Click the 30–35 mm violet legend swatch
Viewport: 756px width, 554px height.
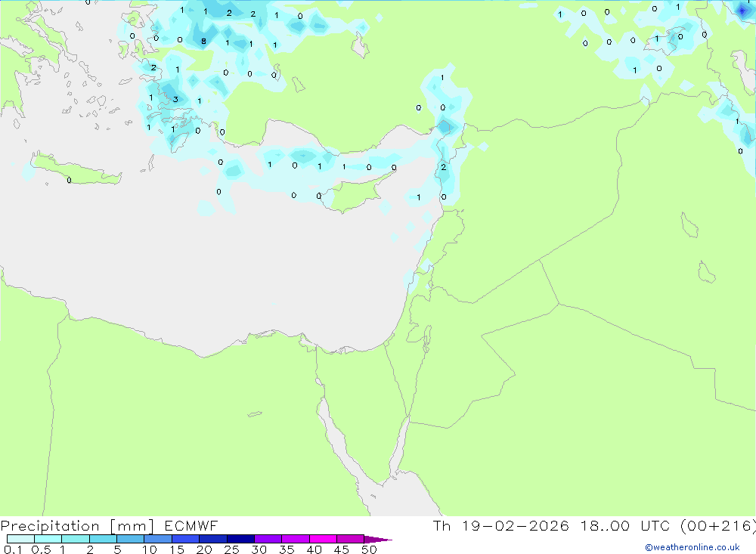click(x=268, y=539)
